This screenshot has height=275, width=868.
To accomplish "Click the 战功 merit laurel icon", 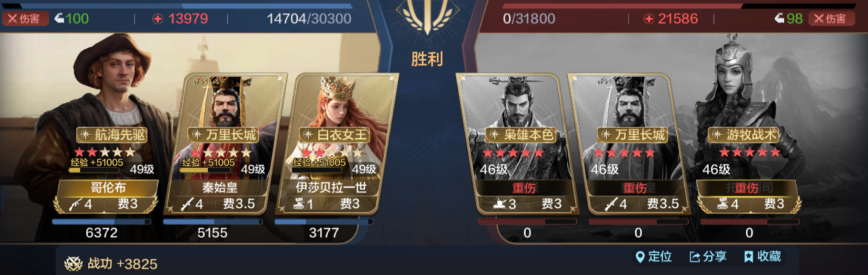I will [73, 263].
